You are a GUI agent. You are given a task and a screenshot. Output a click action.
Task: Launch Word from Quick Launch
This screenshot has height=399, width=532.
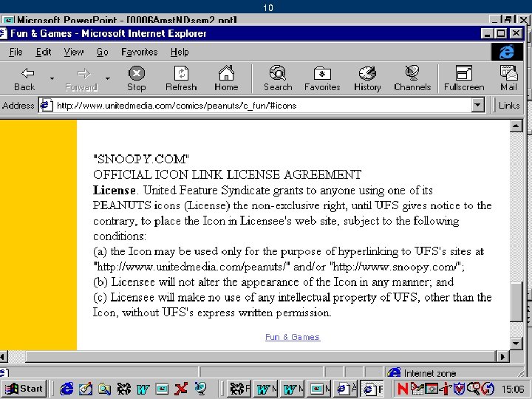pos(143,389)
